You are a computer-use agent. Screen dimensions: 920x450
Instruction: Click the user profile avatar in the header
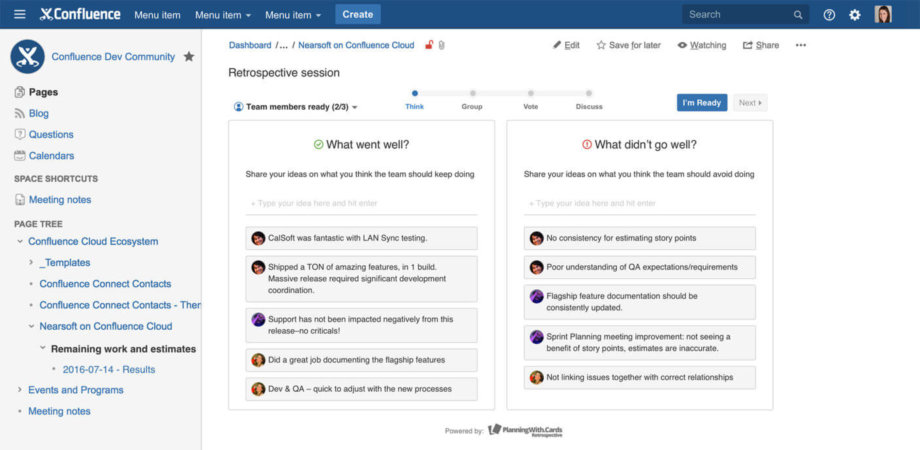tap(883, 14)
